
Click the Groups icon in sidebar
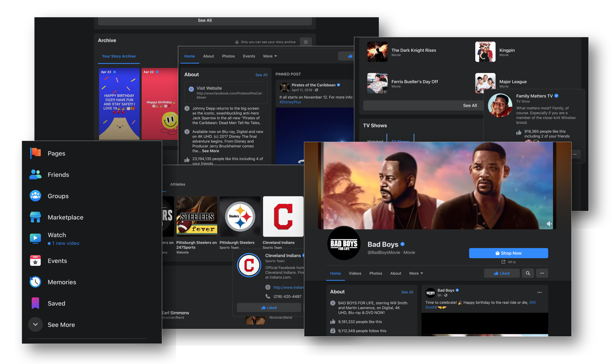pos(36,195)
